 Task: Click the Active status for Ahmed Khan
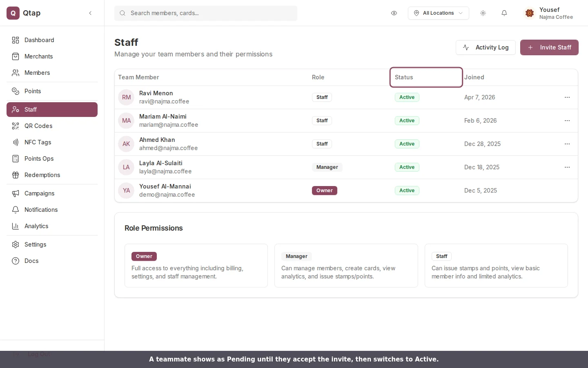[407, 144]
